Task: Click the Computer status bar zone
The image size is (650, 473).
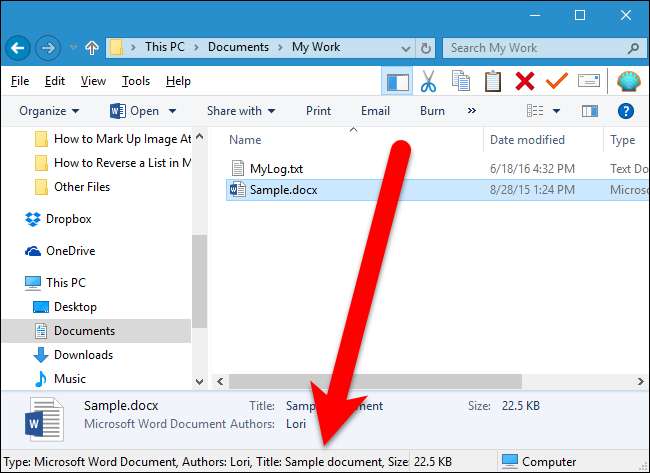Action: [x=539, y=461]
